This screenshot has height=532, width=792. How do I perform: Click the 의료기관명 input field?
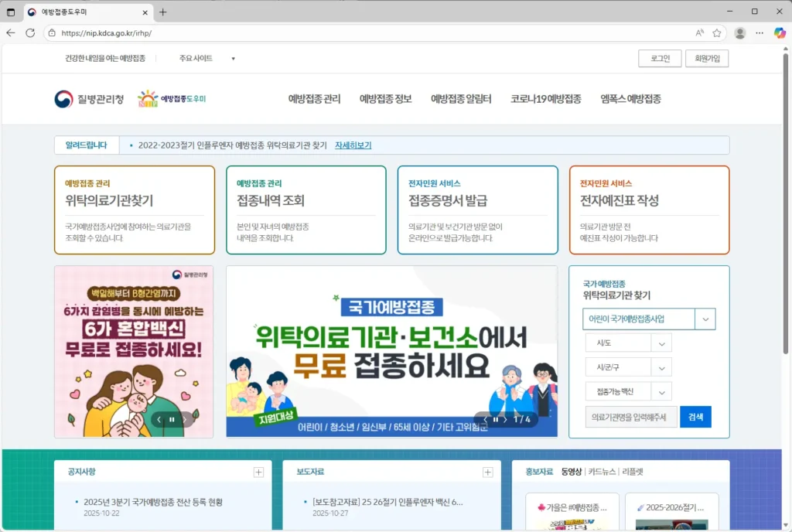pyautogui.click(x=630, y=416)
